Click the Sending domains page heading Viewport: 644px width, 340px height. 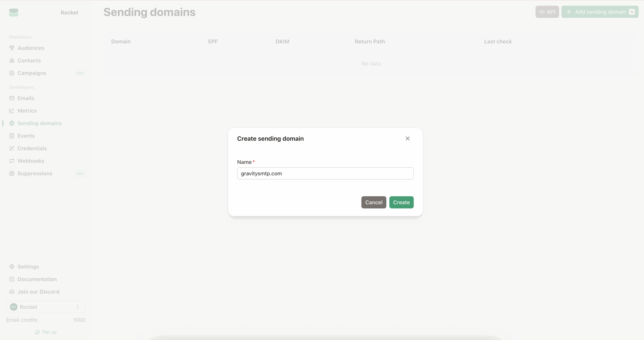(x=149, y=12)
